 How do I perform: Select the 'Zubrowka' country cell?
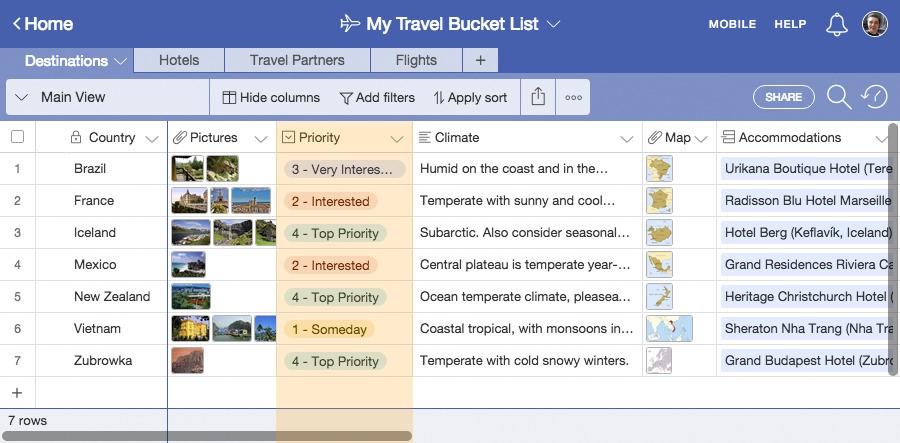click(x=101, y=361)
